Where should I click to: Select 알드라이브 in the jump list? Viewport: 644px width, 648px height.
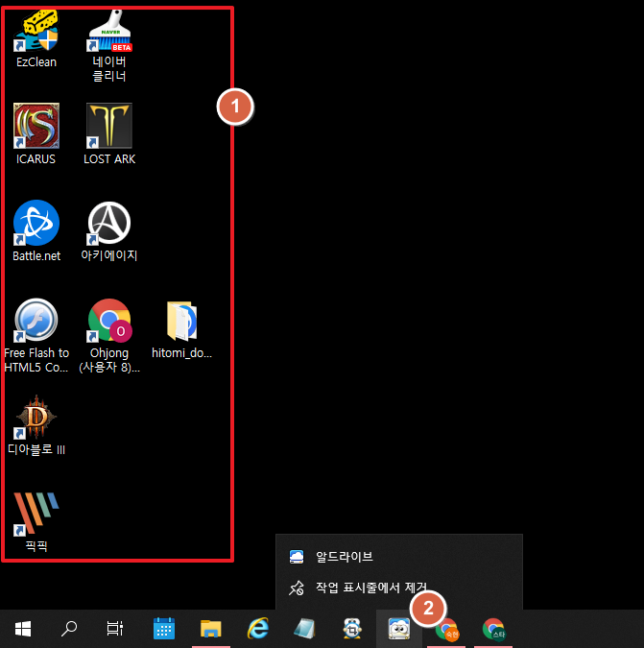[x=399, y=557]
